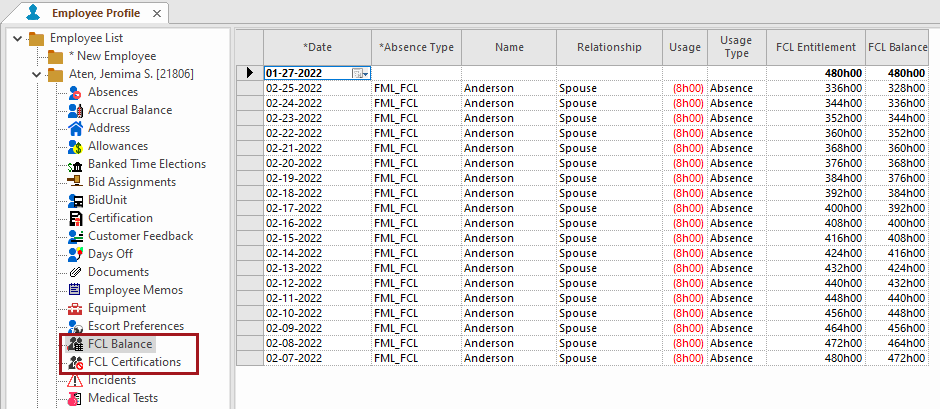Screen dimensions: 940x409
Task: Collapse the Aten, Jemima S. node
Action: [35, 74]
